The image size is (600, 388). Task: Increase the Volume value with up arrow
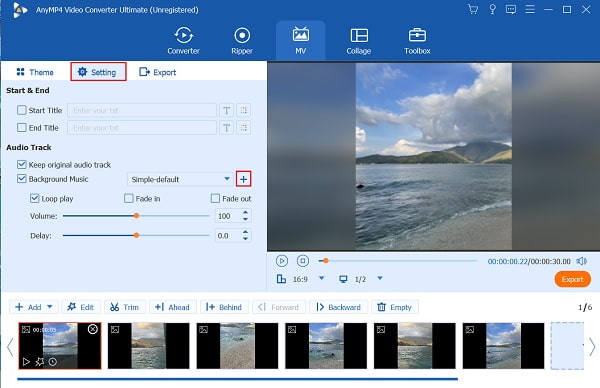pos(245,212)
